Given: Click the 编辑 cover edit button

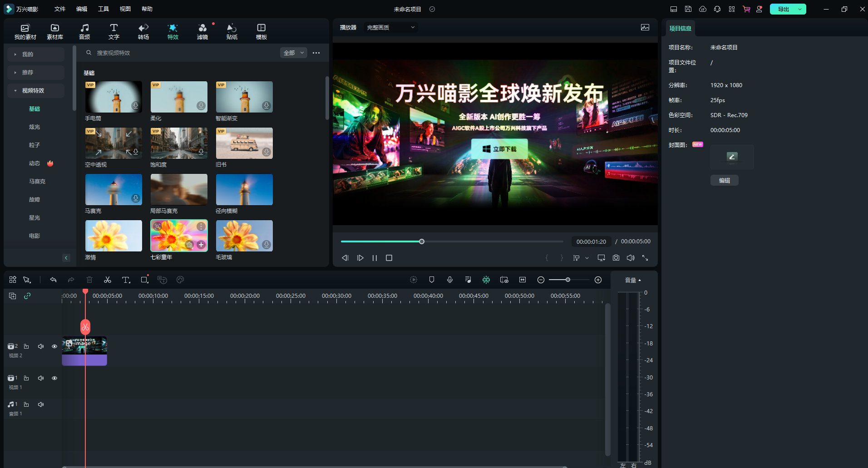Looking at the screenshot, I should click(x=724, y=181).
